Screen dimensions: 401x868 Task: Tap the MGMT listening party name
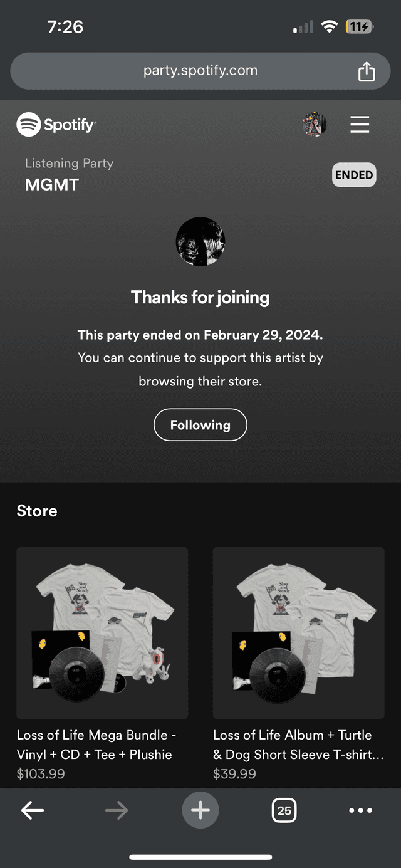52,185
